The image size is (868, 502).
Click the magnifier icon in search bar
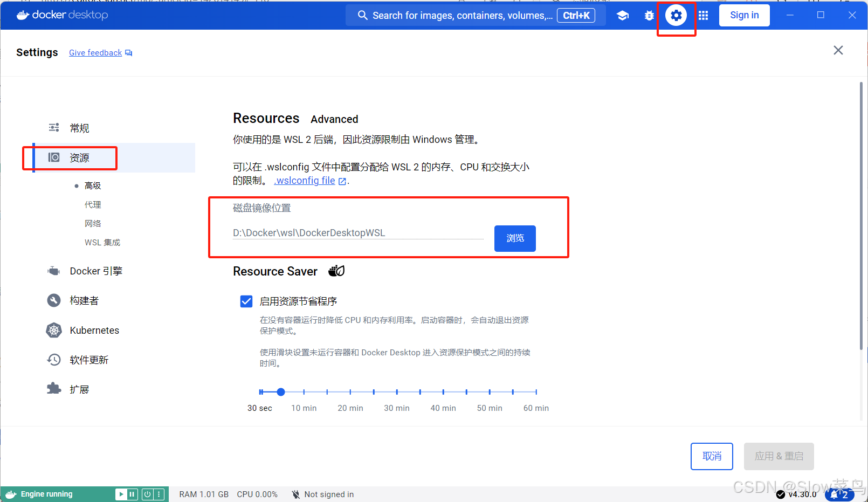363,15
